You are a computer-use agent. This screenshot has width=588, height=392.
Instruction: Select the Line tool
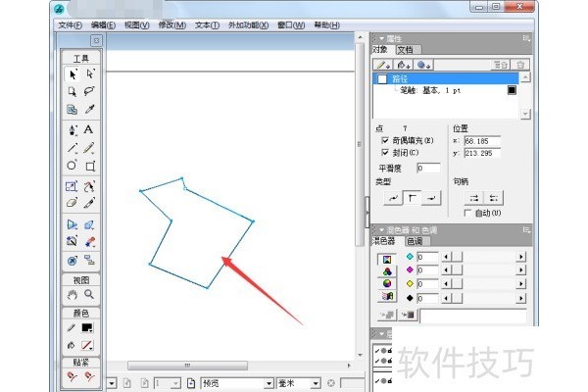click(72, 148)
